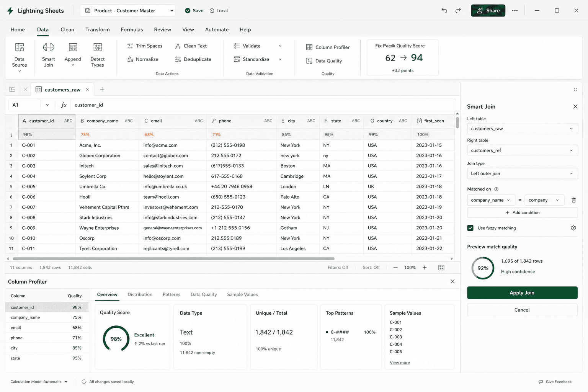Click the vertical scrollbar thumb of the grid
Viewport: 588px width, 392px height.
[457, 122]
